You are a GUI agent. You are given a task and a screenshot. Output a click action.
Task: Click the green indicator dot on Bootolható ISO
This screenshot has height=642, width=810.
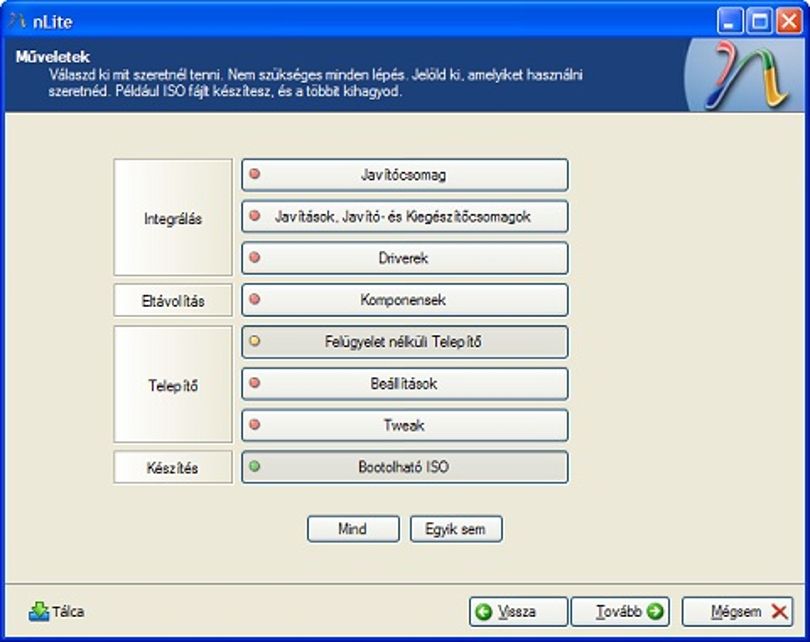tap(255, 466)
